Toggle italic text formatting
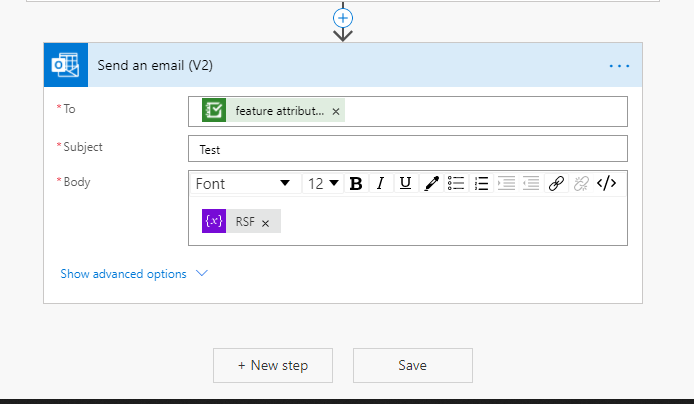This screenshot has width=694, height=404. click(380, 183)
